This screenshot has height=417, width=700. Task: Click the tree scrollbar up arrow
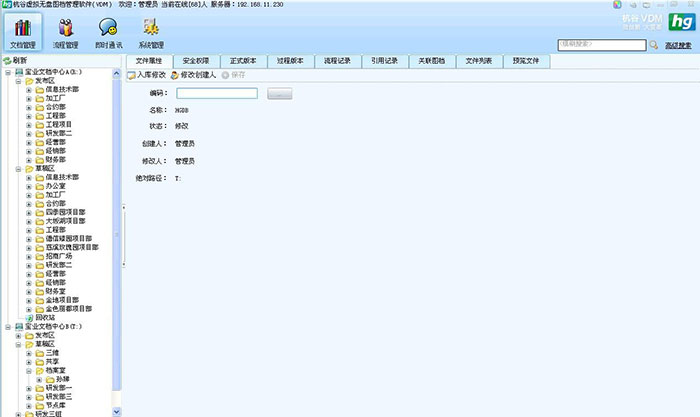(117, 74)
